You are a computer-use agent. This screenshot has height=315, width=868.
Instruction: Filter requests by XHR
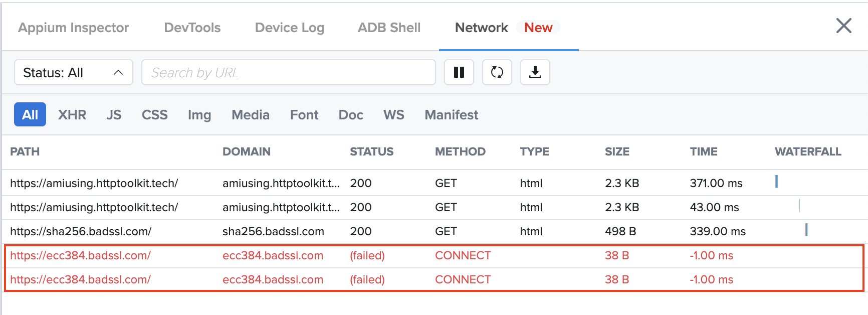(x=72, y=115)
